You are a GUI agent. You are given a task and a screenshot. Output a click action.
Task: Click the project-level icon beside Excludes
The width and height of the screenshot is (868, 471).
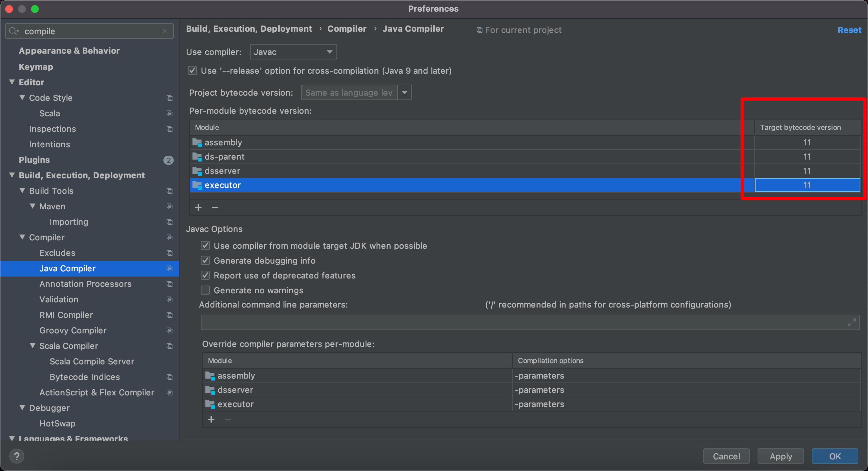[x=170, y=253]
